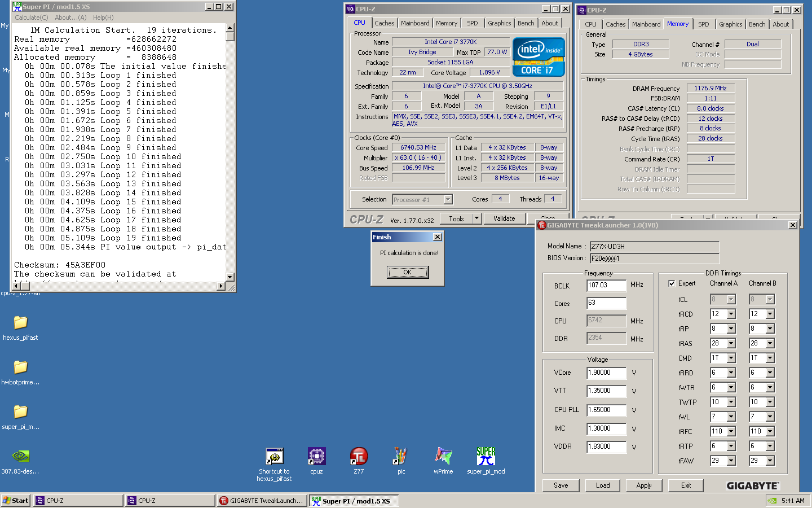Image resolution: width=812 pixels, height=508 pixels.
Task: Open Channel A tRCD dropdown
Action: [731, 314]
